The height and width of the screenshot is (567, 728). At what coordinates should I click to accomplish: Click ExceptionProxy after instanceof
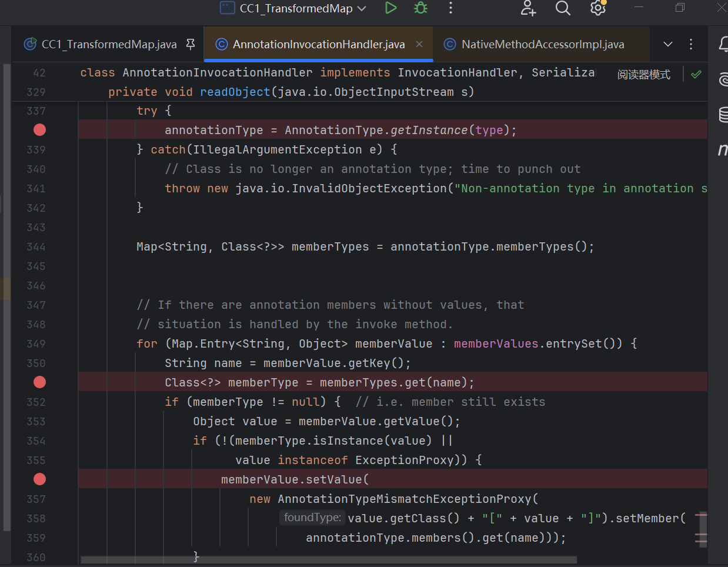pyautogui.click(x=405, y=461)
